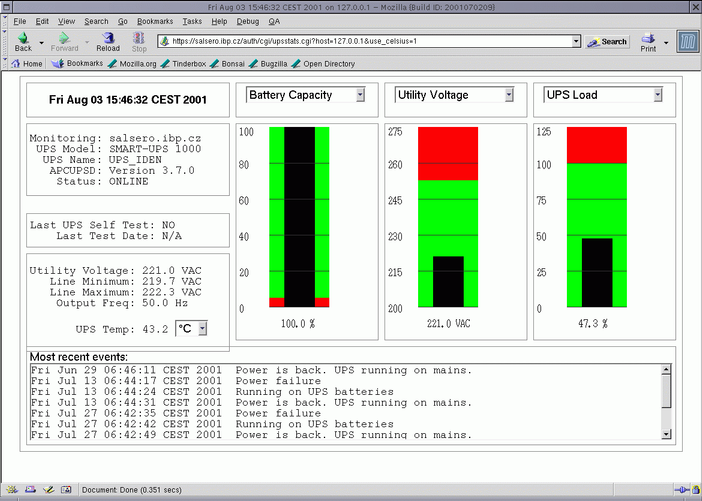Open the QA menu

coord(274,21)
